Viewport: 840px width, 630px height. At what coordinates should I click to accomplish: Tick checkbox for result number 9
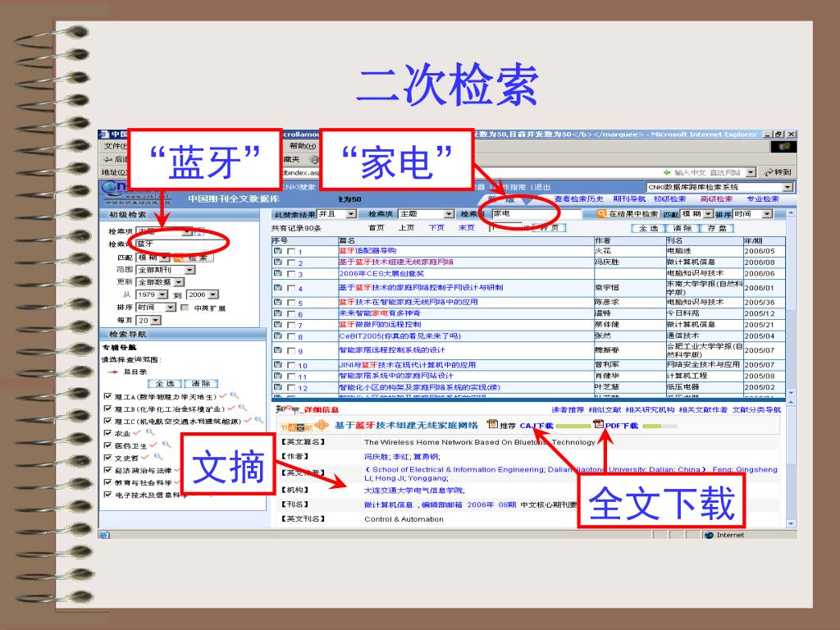coord(291,351)
